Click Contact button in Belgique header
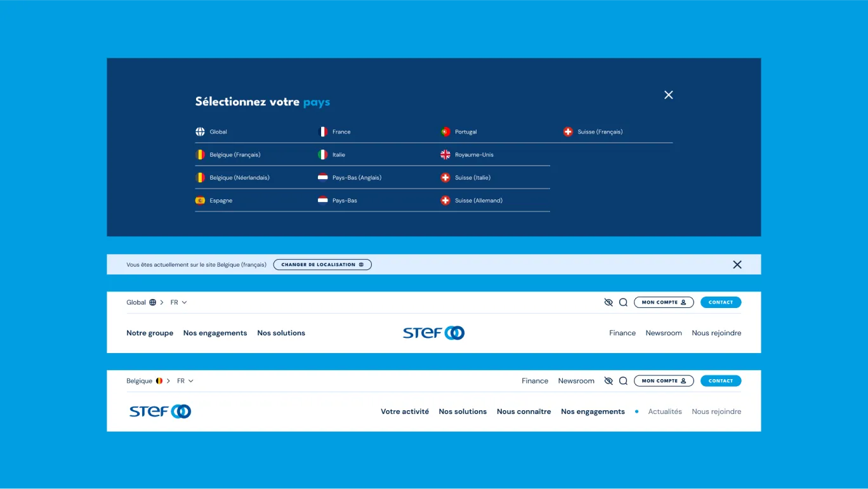 tap(721, 381)
